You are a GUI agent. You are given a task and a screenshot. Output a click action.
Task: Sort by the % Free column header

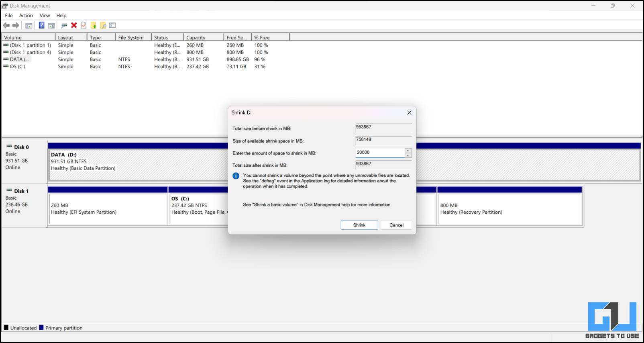pos(271,37)
